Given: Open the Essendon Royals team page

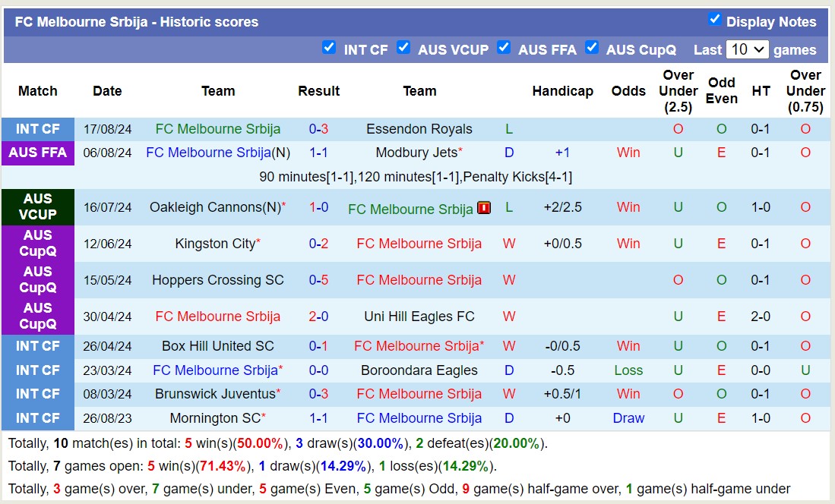Looking at the screenshot, I should (419, 128).
